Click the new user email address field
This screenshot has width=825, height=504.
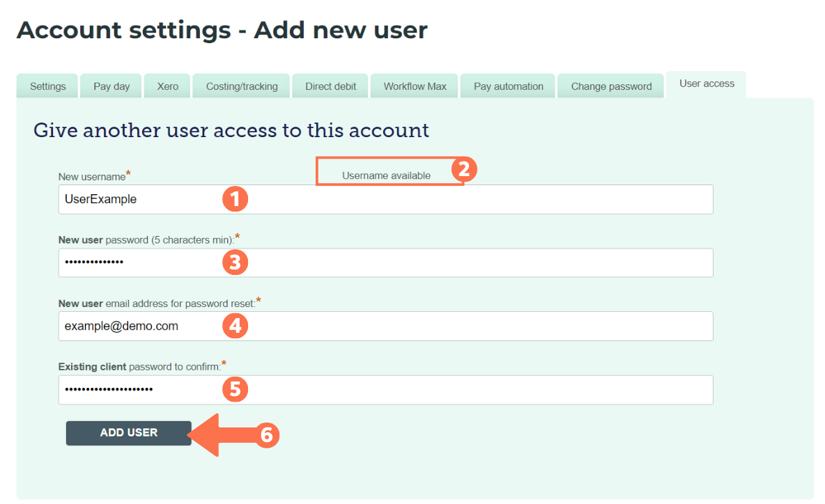click(348, 326)
